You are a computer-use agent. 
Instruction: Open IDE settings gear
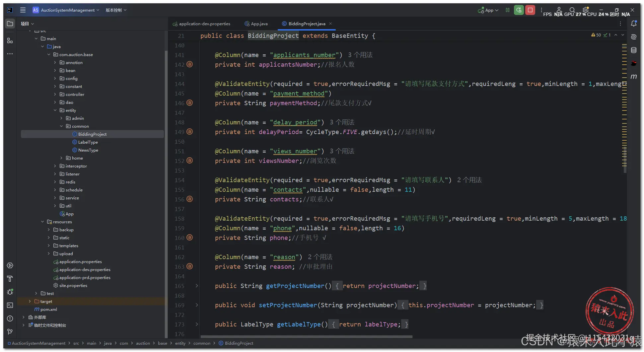pyautogui.click(x=586, y=10)
